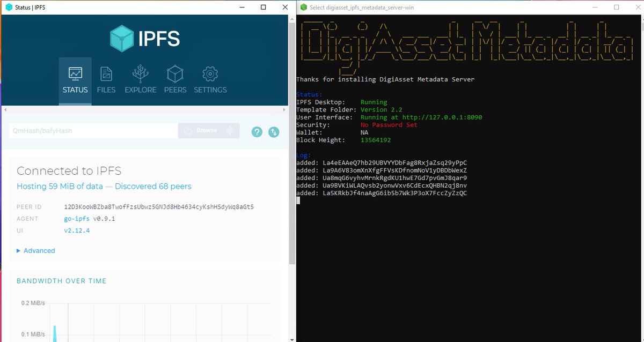Click the Browse button

[x=209, y=131]
